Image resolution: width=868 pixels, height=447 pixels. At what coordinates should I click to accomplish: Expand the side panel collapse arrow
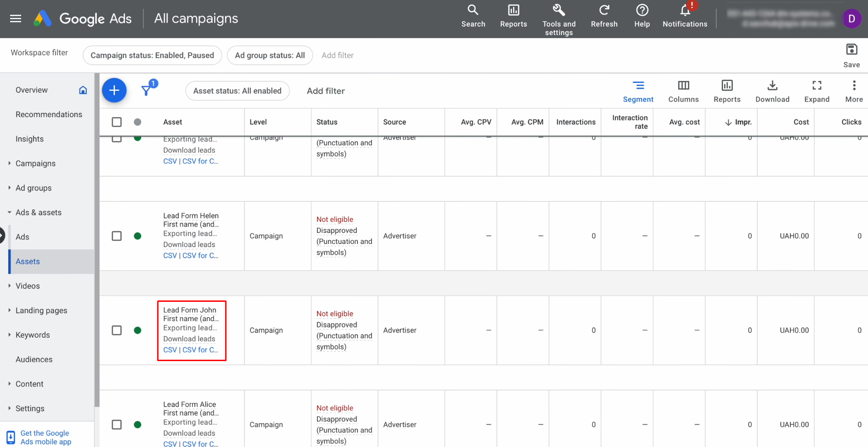coord(2,235)
